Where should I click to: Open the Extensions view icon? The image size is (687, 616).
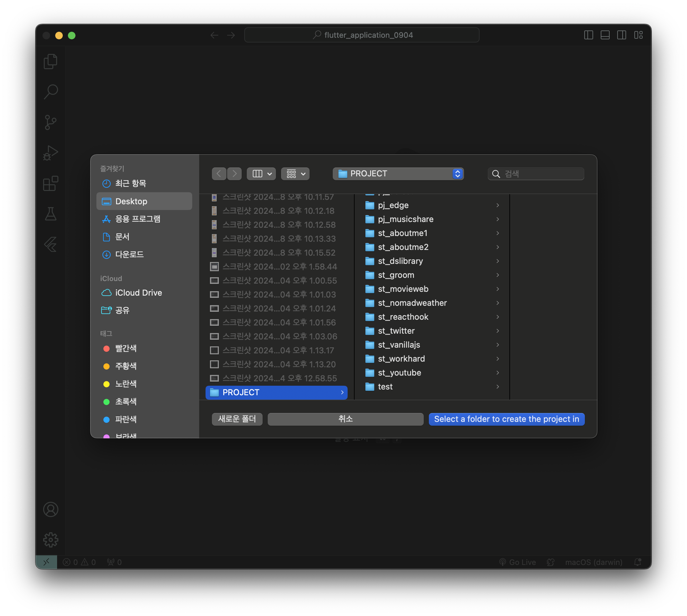(x=51, y=183)
